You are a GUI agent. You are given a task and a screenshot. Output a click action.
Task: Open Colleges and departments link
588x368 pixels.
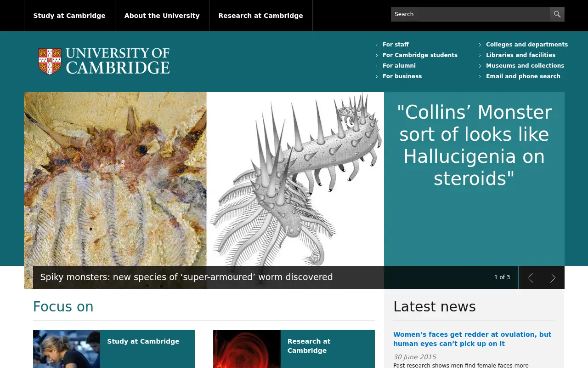[x=527, y=45]
